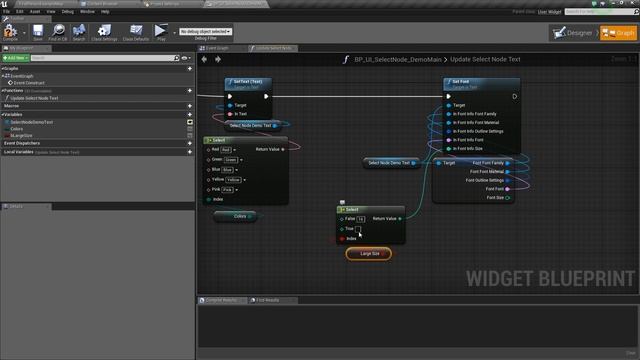Open the Pink option dropdown on Select node
Screen dimensions: 640x360
pos(237,190)
